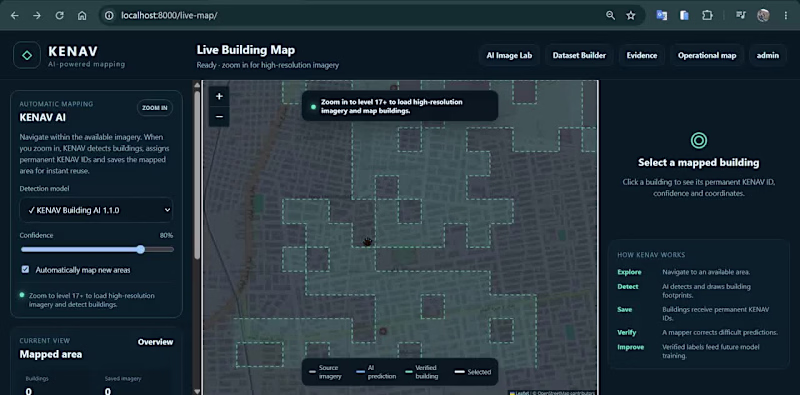Click the ZOOM IN button in KENAV AI panel
The height and width of the screenshot is (395, 800).
155,108
